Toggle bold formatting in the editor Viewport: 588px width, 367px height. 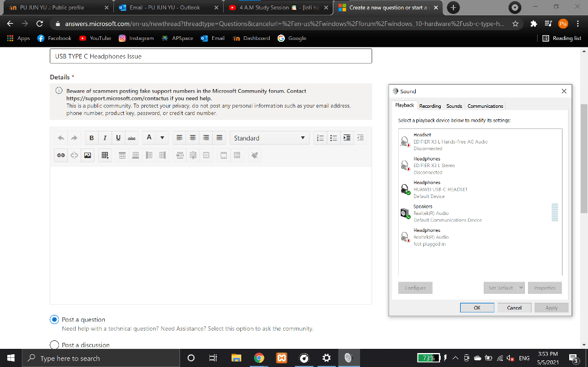click(x=92, y=138)
